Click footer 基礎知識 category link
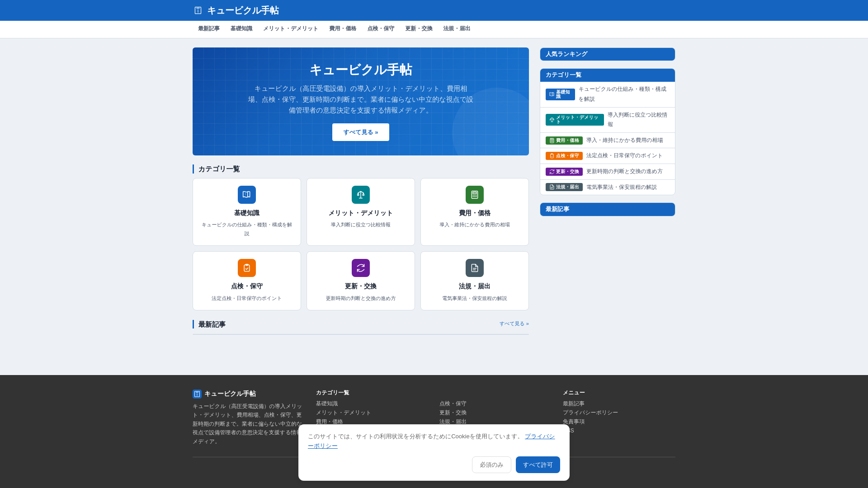 coord(327,404)
